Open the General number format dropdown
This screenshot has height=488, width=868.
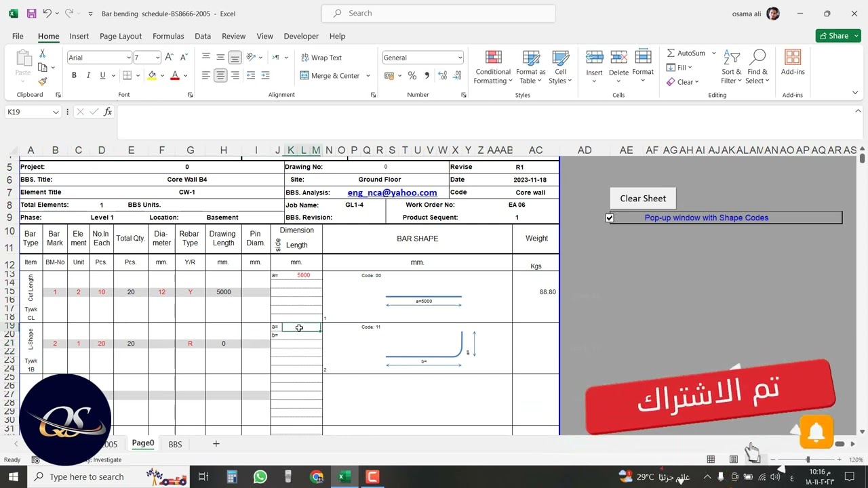pyautogui.click(x=460, y=58)
